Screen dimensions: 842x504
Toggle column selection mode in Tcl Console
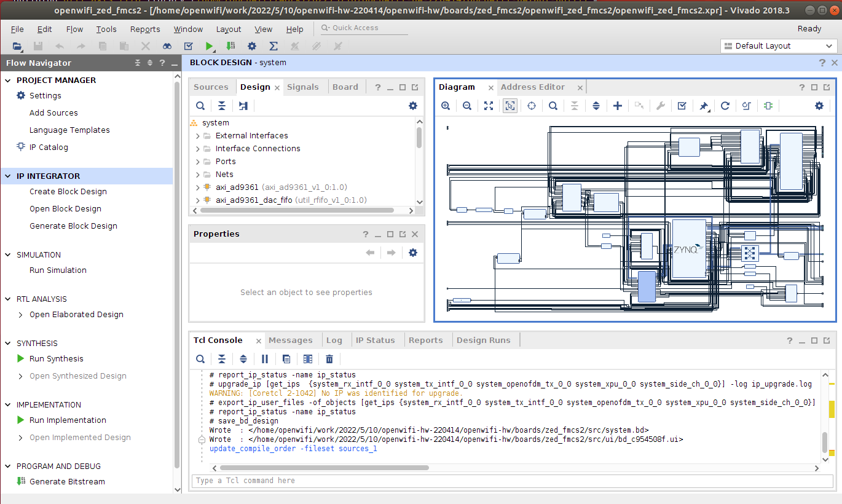(x=308, y=359)
